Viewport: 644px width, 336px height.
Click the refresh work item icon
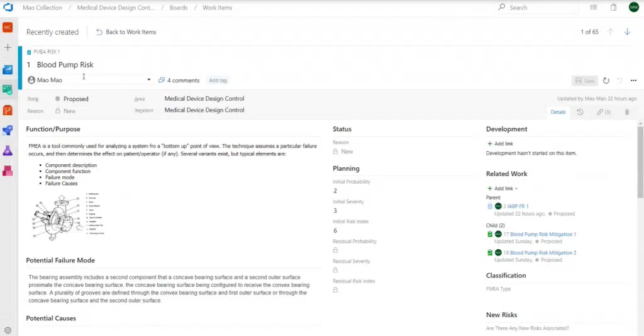pyautogui.click(x=606, y=81)
